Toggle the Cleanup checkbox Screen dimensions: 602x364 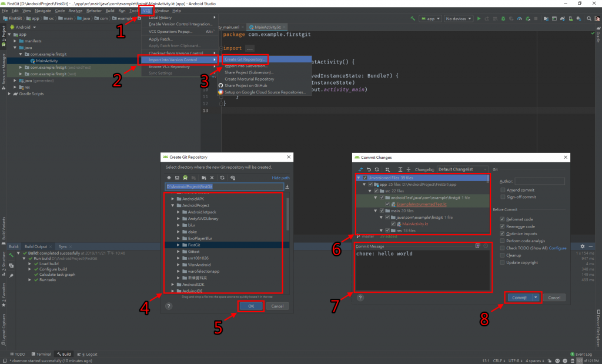[502, 255]
